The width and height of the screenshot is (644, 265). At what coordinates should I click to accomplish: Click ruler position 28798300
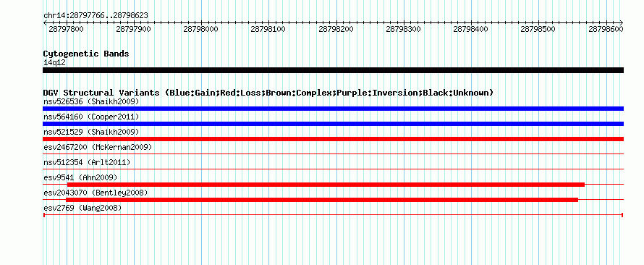[x=403, y=29]
